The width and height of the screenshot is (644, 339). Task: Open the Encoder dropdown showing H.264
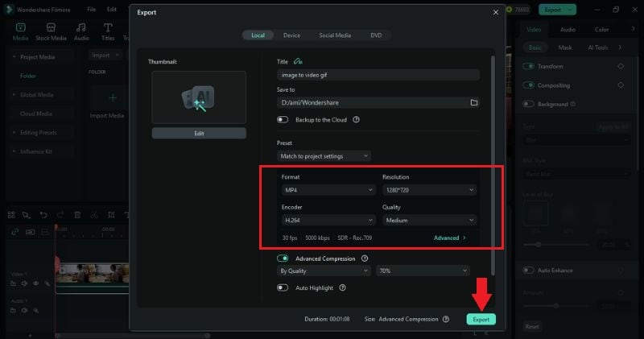(x=328, y=221)
